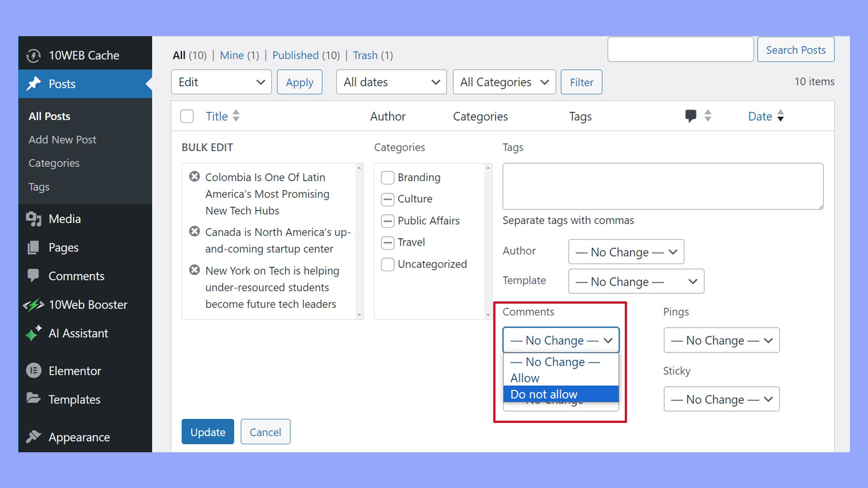Screen dimensions: 868x488
Task: Toggle the Uncategorized category checkbox
Action: point(387,264)
